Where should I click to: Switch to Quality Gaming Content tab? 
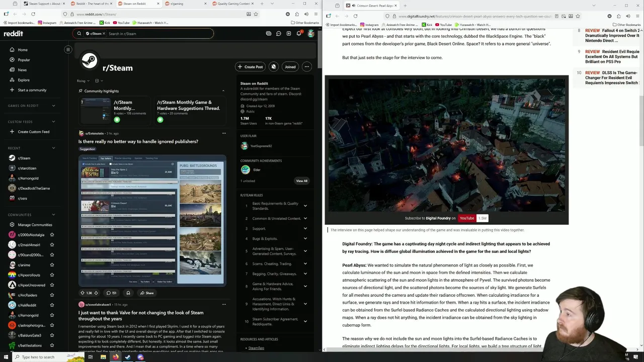[234, 4]
